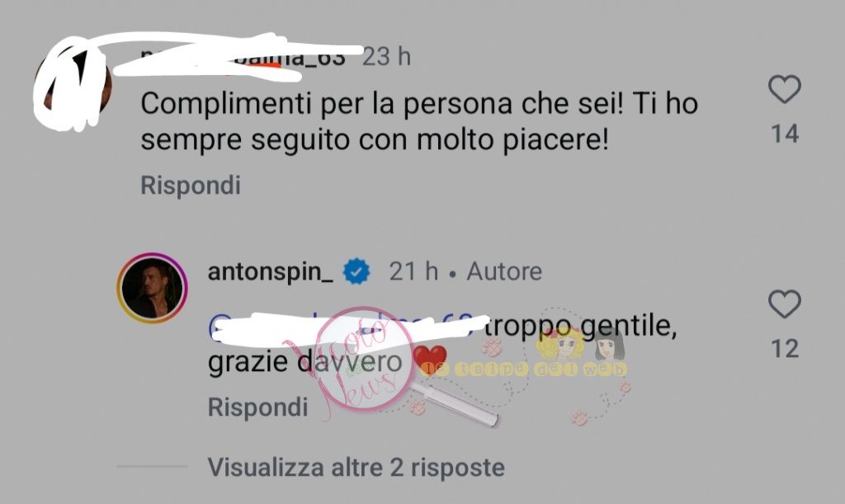The image size is (845, 504).
Task: Expand 'Visualizza altre 2 risposte'
Action: pyautogui.click(x=356, y=468)
